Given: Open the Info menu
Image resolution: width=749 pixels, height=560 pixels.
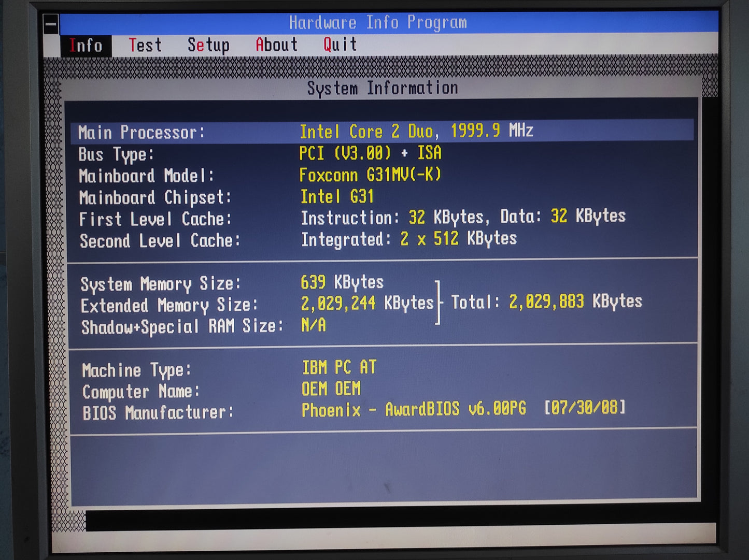Looking at the screenshot, I should click(x=86, y=46).
